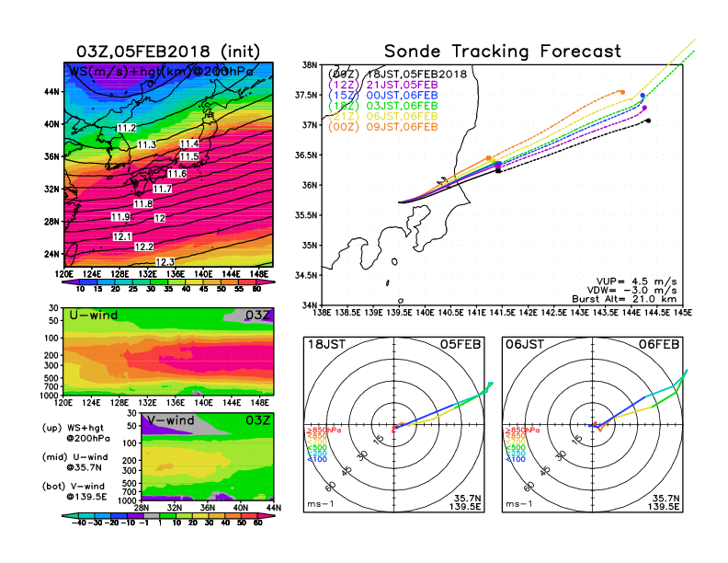Image resolution: width=728 pixels, height=563 pixels.
Task: Click the 11.7 height contour label
Action: (x=162, y=189)
